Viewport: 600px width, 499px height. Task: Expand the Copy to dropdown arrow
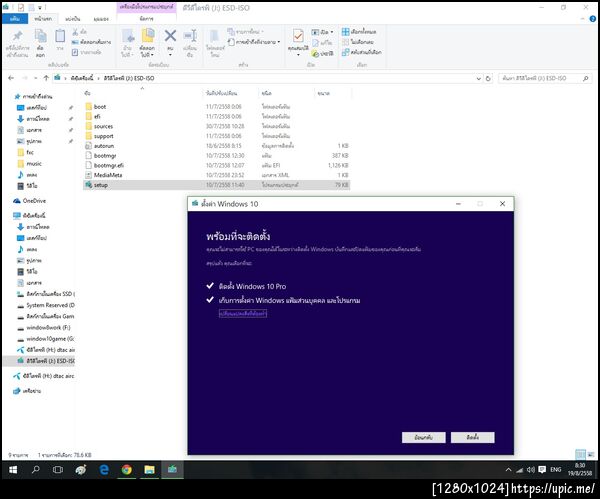(x=152, y=55)
